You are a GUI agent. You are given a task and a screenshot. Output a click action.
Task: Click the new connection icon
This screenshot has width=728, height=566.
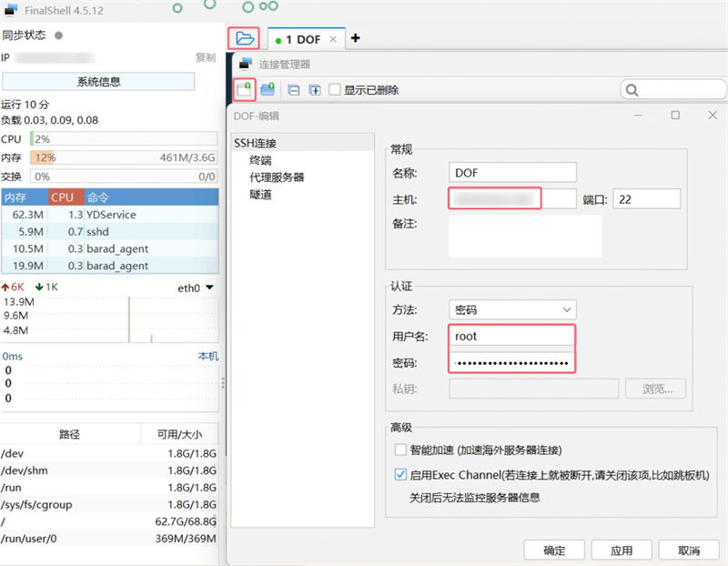243,89
